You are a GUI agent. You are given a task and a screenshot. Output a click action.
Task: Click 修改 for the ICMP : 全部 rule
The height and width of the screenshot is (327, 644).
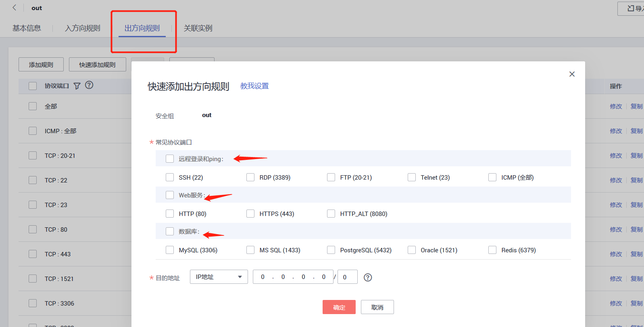[x=616, y=131]
